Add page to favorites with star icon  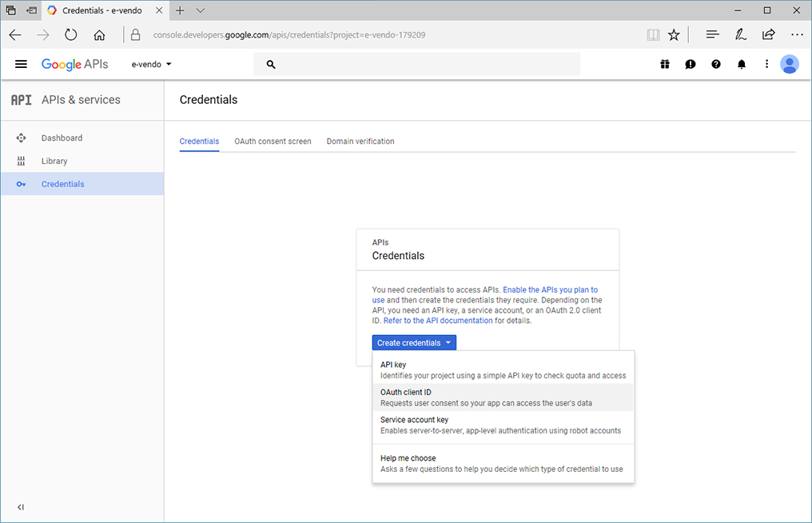tap(673, 35)
